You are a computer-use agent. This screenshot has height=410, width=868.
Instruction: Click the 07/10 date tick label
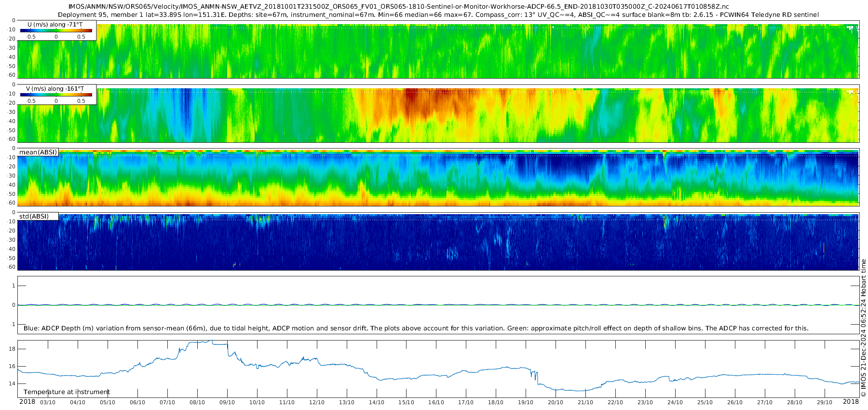(x=167, y=402)
